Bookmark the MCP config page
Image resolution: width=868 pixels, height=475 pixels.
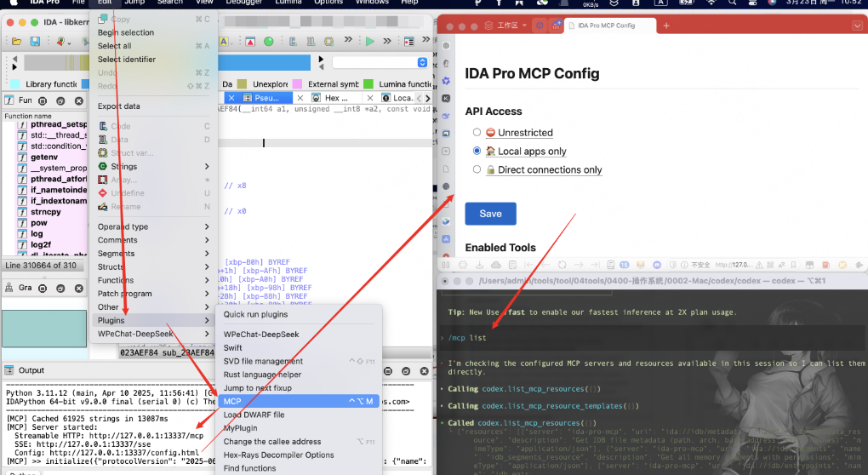793,266
